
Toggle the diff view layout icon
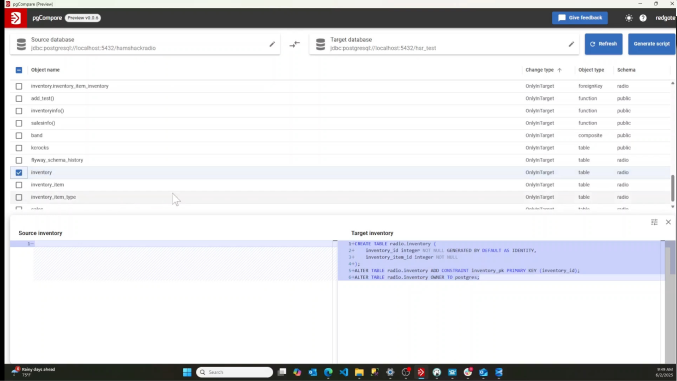pos(654,222)
